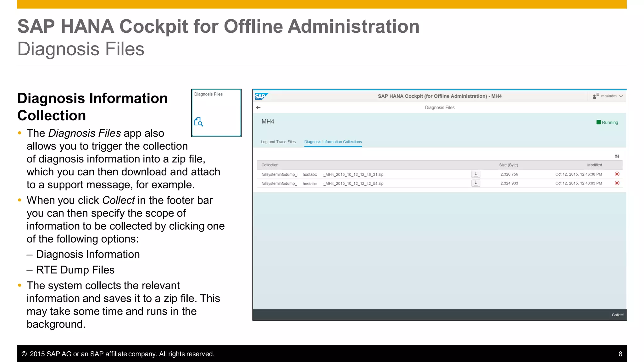Click the date Oct 12, 2015, 12:46:38 PM
The width and height of the screenshot is (644, 362).
pyautogui.click(x=579, y=174)
